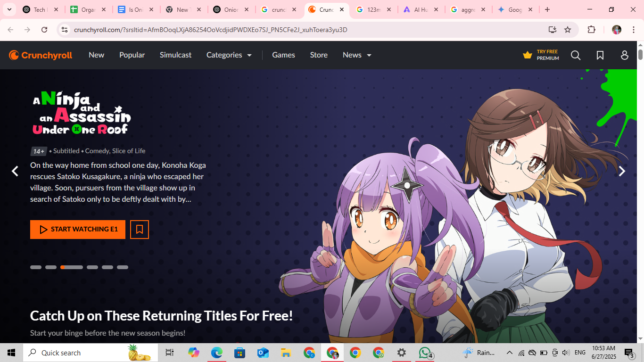Go to next carousel slide arrow
Image resolution: width=644 pixels, height=362 pixels.
pyautogui.click(x=622, y=171)
